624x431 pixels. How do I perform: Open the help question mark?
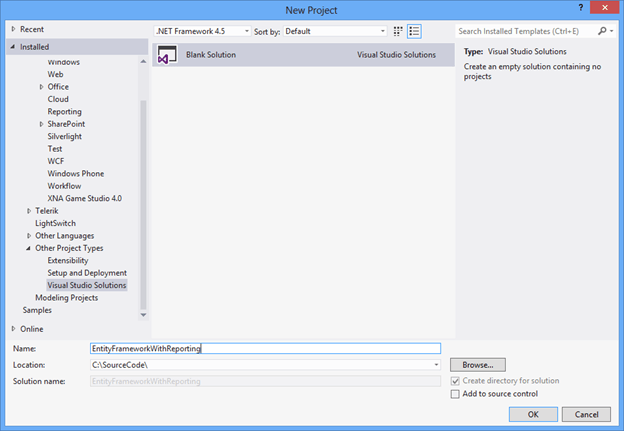click(x=581, y=8)
